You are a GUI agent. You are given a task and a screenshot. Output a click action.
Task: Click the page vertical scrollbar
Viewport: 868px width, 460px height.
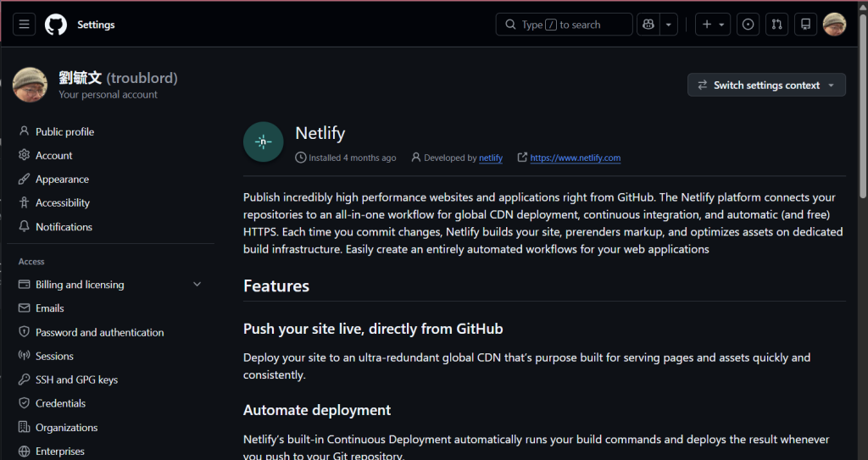click(x=863, y=105)
